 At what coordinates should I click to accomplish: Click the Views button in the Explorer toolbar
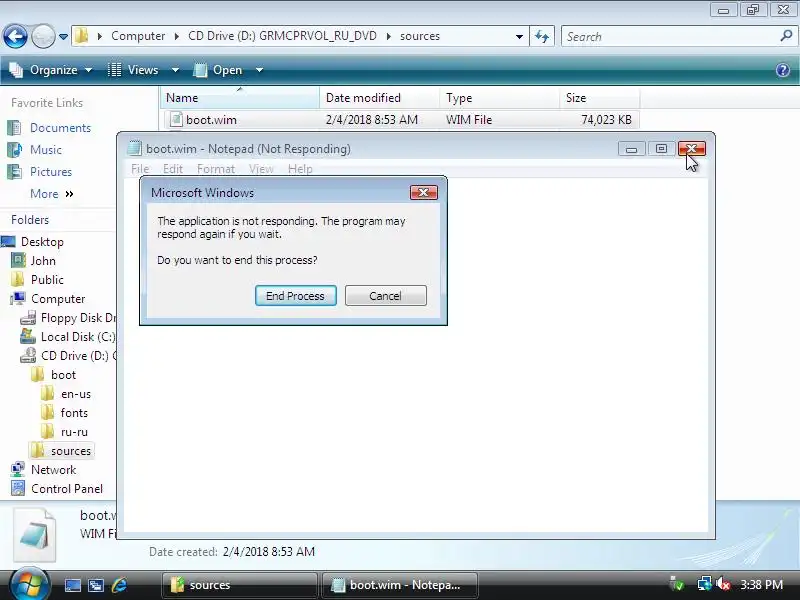(134, 70)
